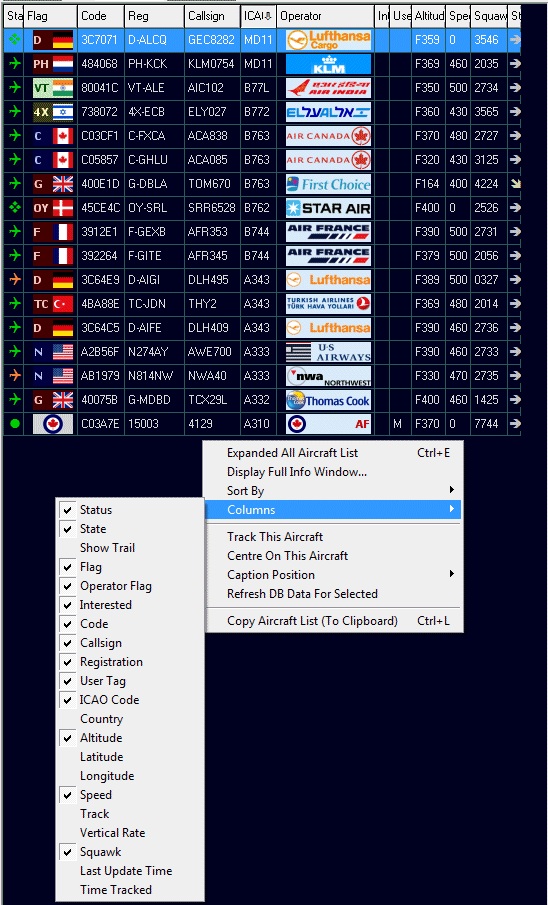Click the Canadian AF roundel operator logo
Screen dimensions: 548x905
pos(328,424)
